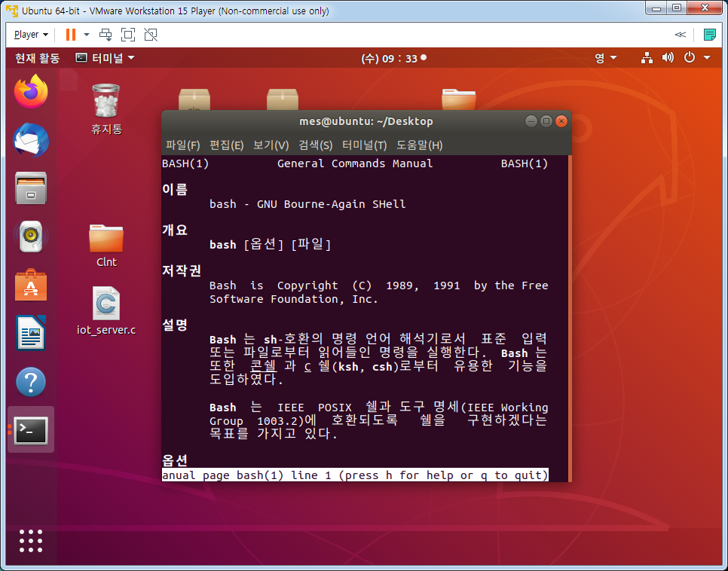Open the 편집(E) menu in terminal

click(x=227, y=145)
